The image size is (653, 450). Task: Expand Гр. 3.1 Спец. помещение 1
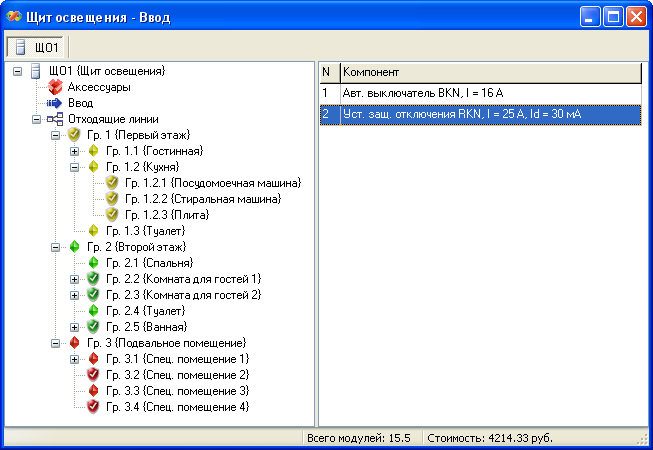[75, 359]
